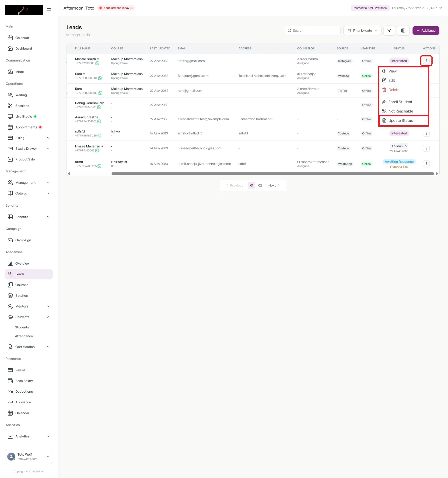Toggle the hamburger sidebar menu
The width and height of the screenshot is (448, 478).
[x=49, y=10]
